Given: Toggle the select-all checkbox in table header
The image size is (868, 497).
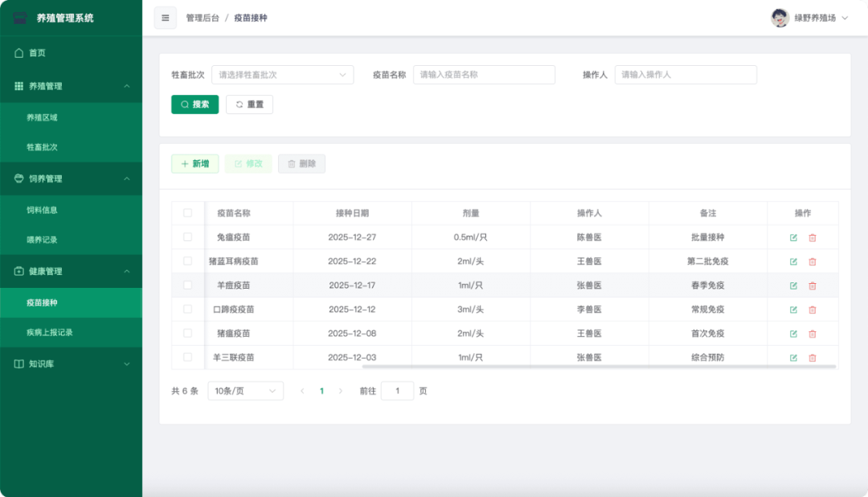Looking at the screenshot, I should pyautogui.click(x=187, y=213).
